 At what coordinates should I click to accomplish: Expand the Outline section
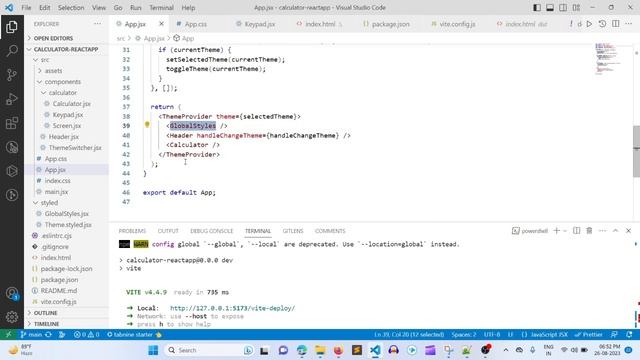coord(68,313)
